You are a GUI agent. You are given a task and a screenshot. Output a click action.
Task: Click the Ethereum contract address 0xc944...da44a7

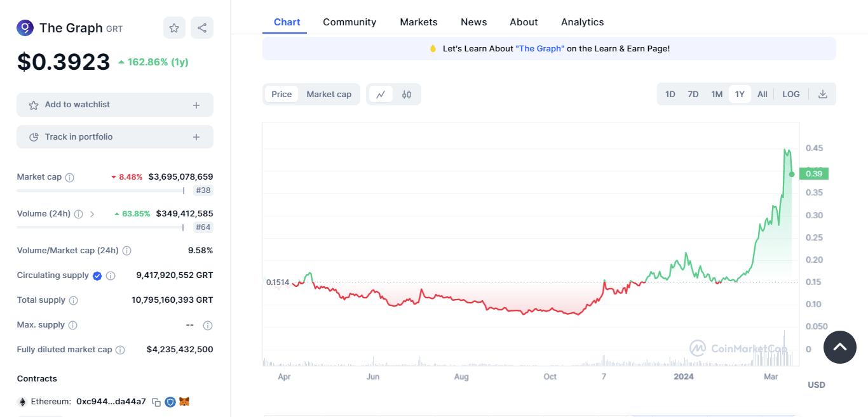coord(111,402)
